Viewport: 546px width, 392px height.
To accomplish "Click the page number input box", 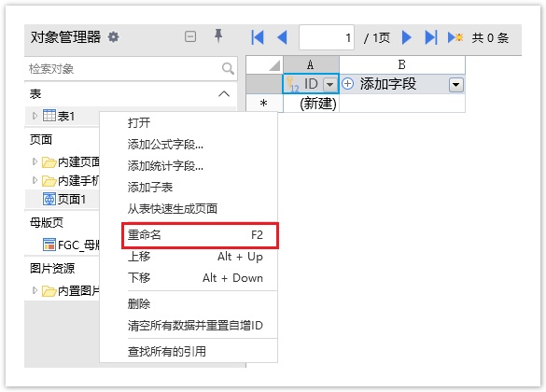I will click(327, 37).
